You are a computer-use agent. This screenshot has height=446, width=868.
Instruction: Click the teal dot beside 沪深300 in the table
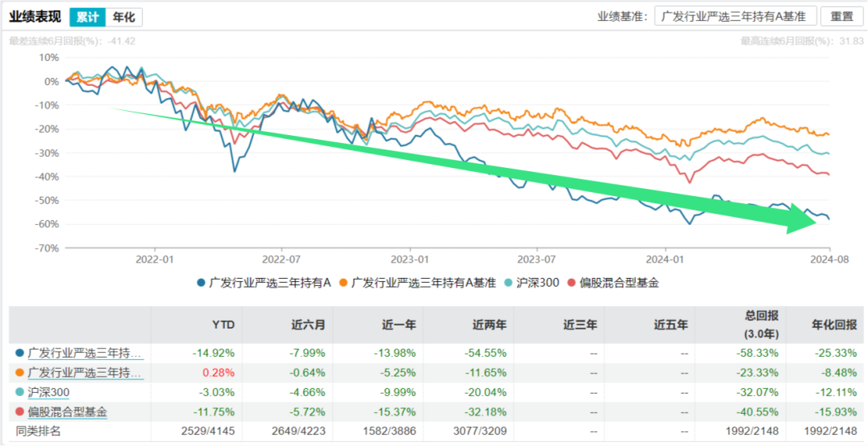(x=19, y=392)
